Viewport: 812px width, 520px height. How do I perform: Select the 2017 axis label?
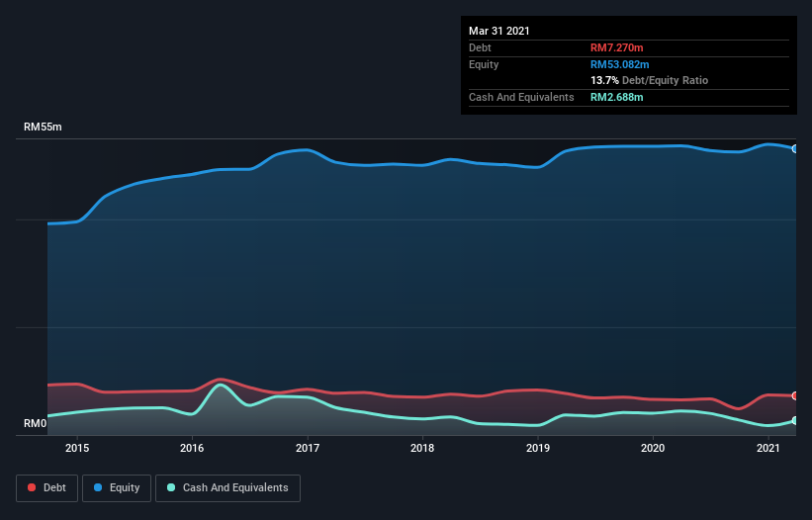[x=308, y=448]
